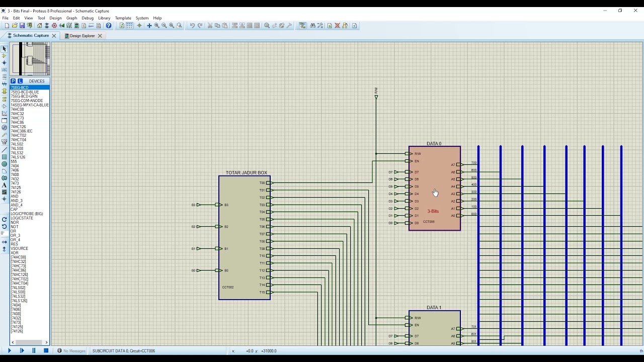Toggle X-mirror horizontal flip
This screenshot has width=644, height=362.
[x=5, y=242]
